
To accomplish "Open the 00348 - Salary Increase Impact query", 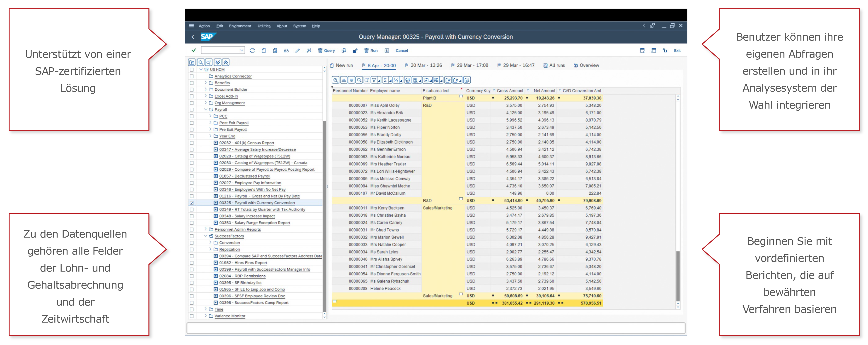I will (247, 216).
